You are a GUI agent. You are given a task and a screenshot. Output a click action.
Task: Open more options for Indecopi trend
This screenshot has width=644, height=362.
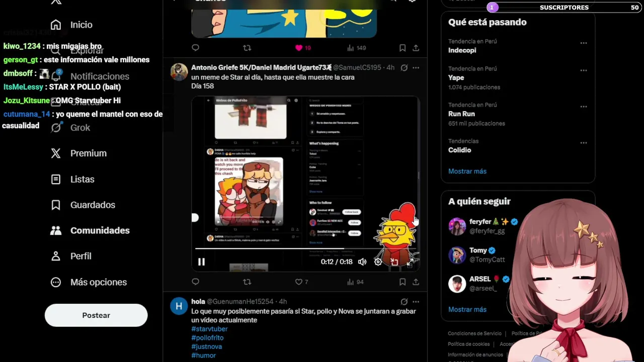tap(584, 43)
